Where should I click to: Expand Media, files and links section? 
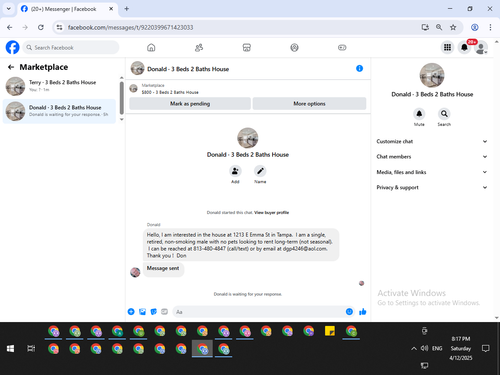432,172
